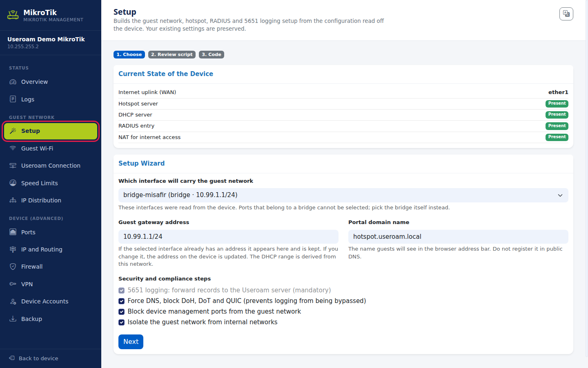
Task: Open the Overview gauge icon
Action: [13, 82]
